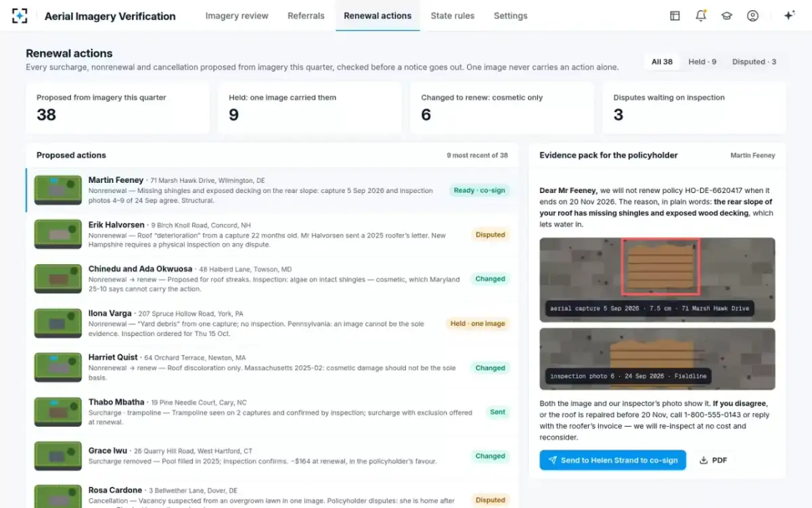
Task: Go to the State rules tab
Action: point(453,16)
